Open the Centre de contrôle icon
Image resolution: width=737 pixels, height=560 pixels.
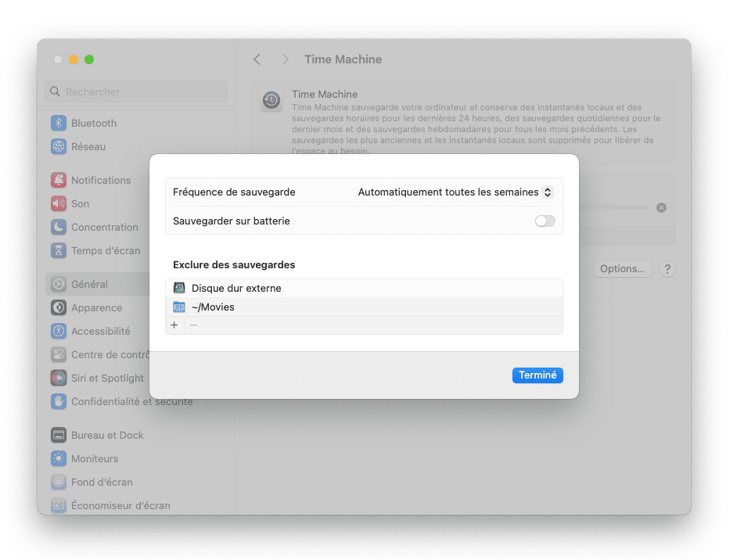pyautogui.click(x=58, y=355)
